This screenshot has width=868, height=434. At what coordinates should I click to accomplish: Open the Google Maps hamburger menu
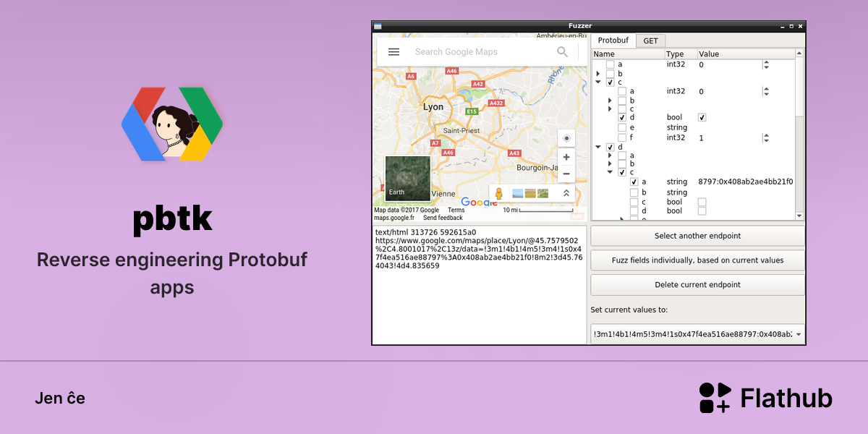[x=393, y=51]
